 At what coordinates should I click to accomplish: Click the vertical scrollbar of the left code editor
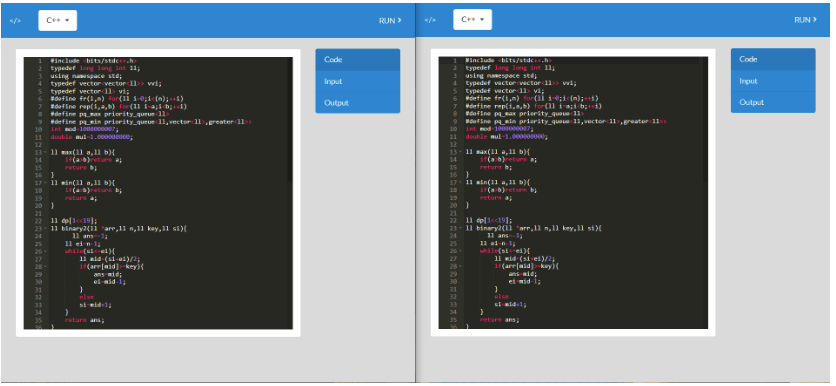(x=290, y=120)
